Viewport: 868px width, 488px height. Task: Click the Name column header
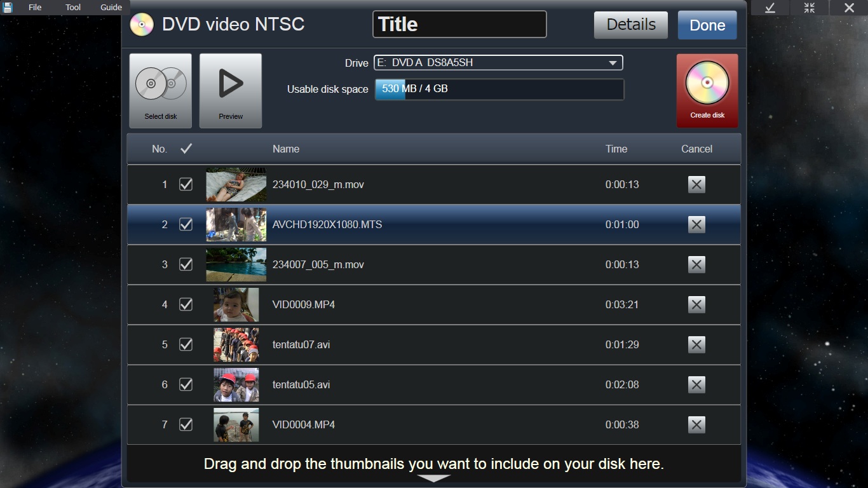pyautogui.click(x=286, y=149)
